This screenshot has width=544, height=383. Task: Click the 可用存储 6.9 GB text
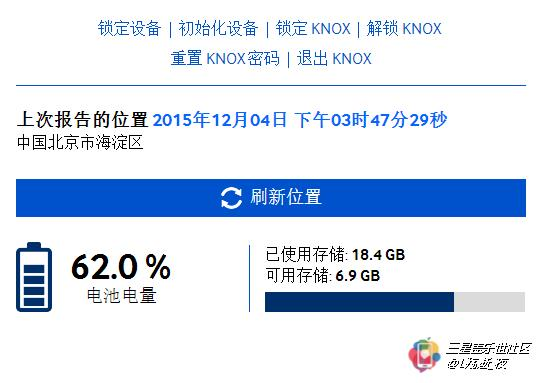click(x=323, y=275)
